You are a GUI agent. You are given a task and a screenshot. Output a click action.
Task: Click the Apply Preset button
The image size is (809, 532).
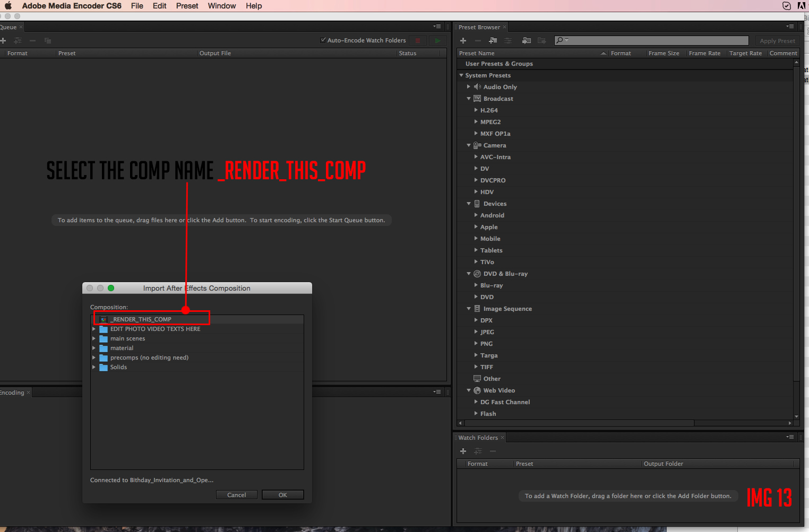point(777,41)
